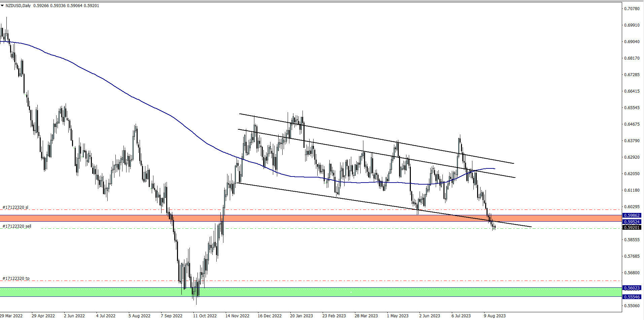Click the 0.59862 price tag on axis

632,215
